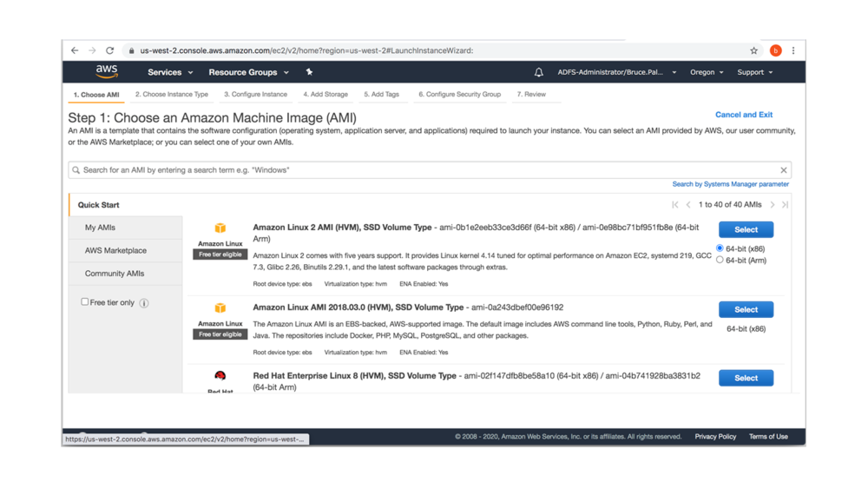
Task: Click the browser forward arrow
Action: tap(93, 50)
